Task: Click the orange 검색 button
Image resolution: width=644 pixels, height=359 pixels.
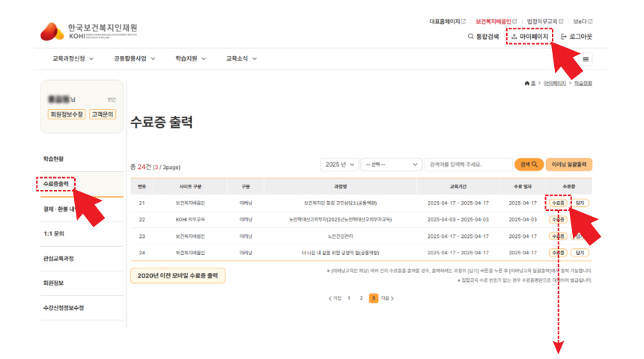Action: click(x=529, y=165)
